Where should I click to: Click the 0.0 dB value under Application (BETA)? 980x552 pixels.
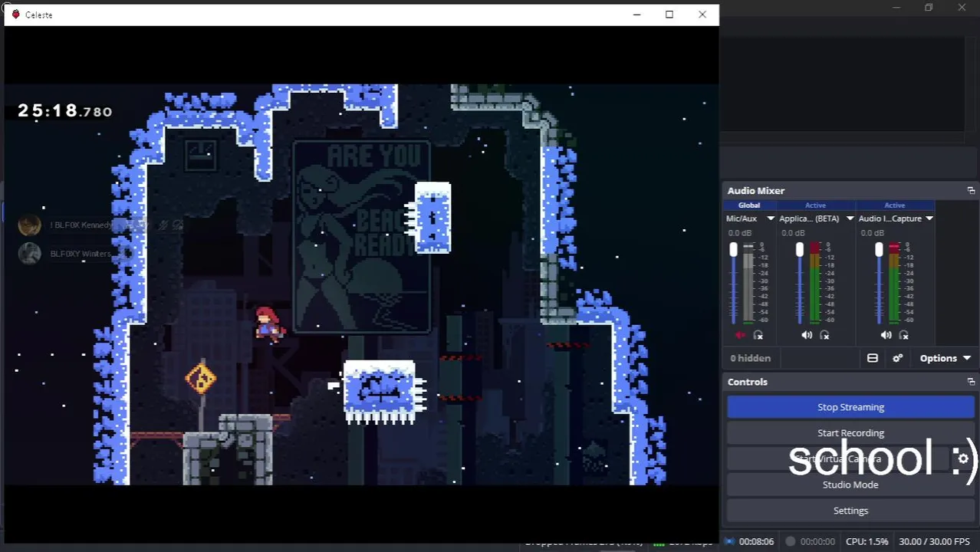(x=793, y=233)
